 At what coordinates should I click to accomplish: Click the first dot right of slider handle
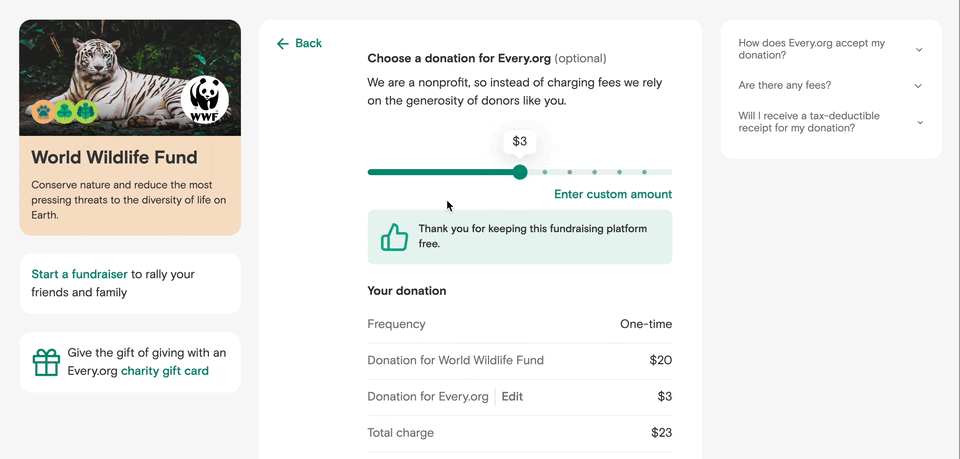click(545, 172)
